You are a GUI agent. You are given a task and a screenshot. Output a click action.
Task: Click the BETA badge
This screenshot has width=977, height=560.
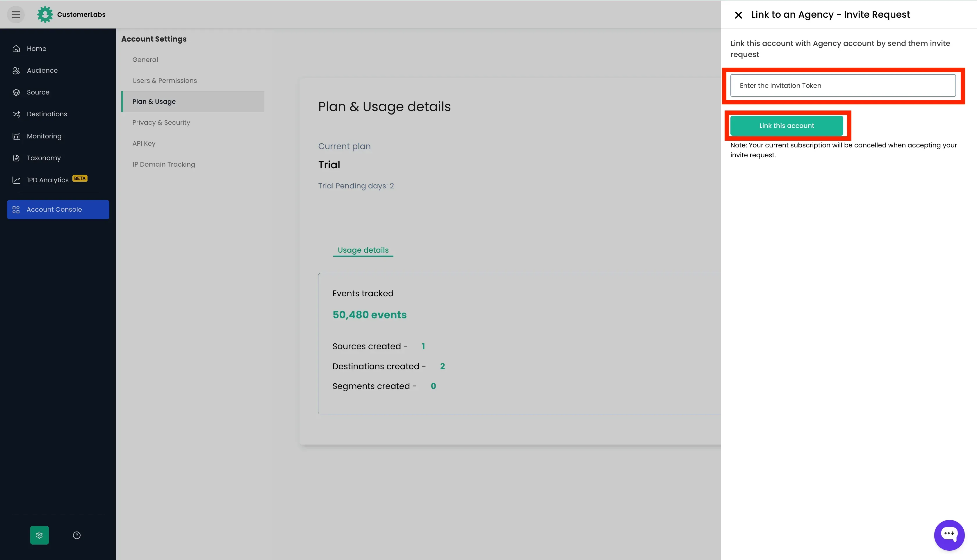[x=80, y=179]
